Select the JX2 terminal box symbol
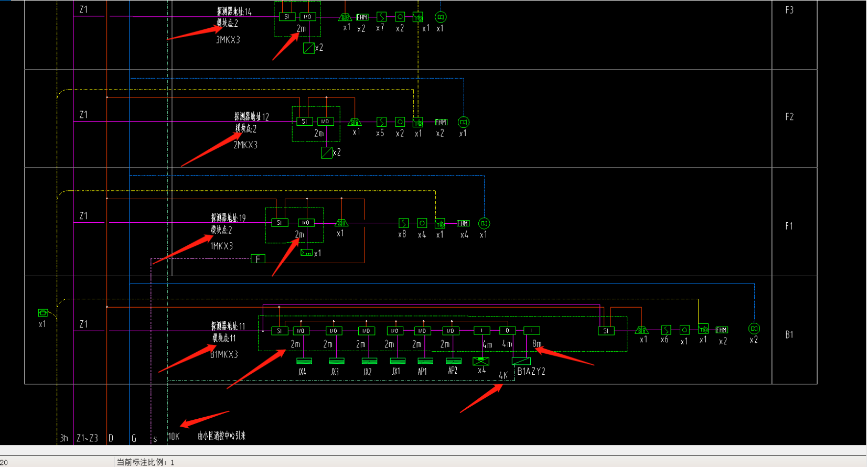 [x=369, y=361]
